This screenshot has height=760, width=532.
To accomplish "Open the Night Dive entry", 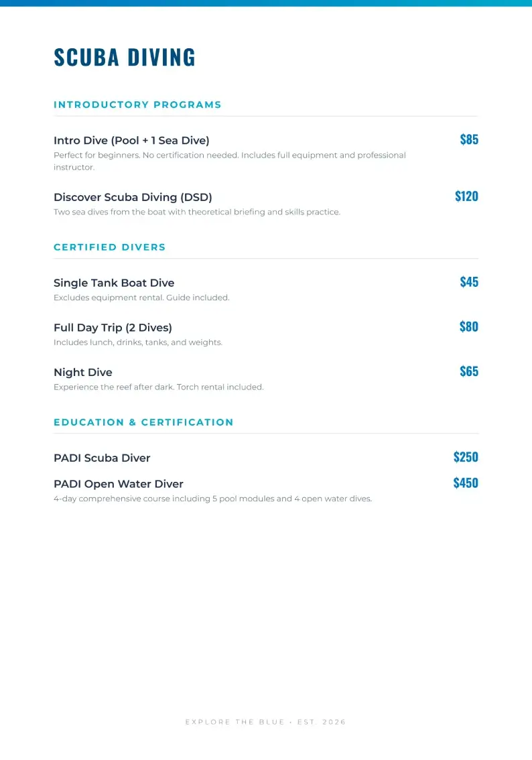I will tap(83, 373).
